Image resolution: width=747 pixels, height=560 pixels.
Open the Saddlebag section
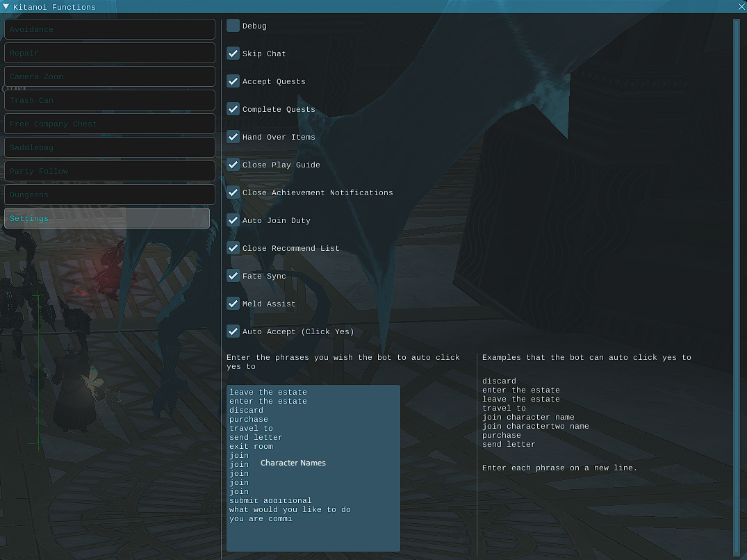109,147
